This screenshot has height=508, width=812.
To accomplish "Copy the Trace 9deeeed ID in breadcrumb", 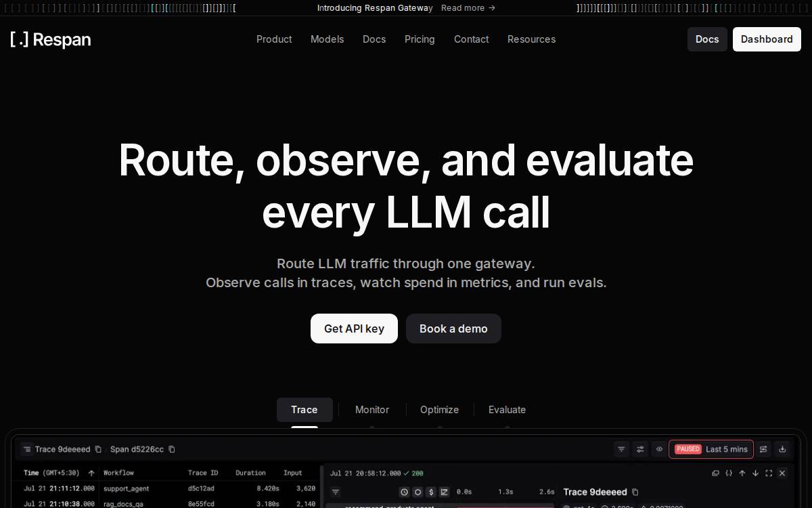I will coord(98,449).
